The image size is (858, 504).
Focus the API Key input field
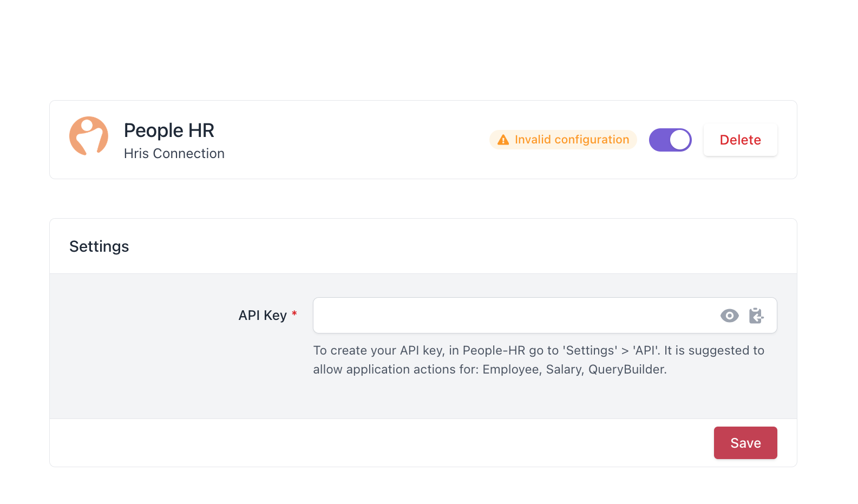click(x=545, y=316)
